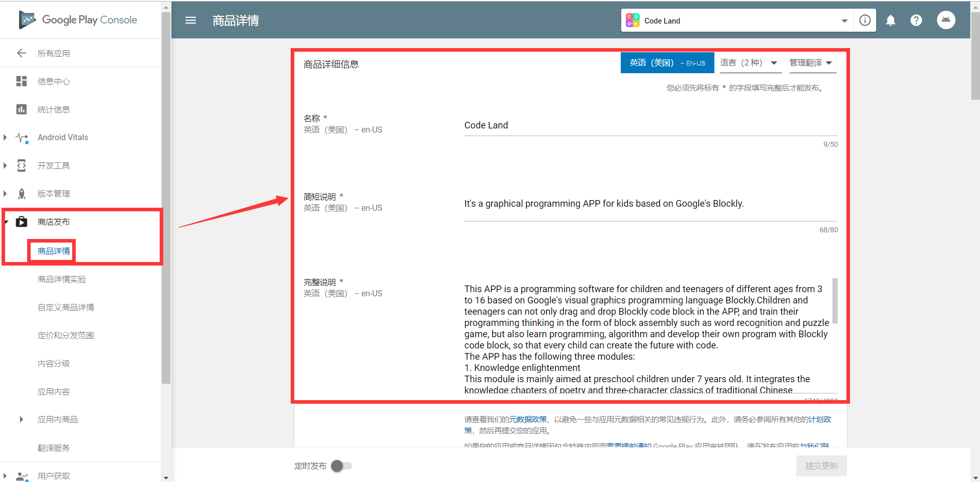Open 翻译服务 in the sidebar

tap(54, 448)
